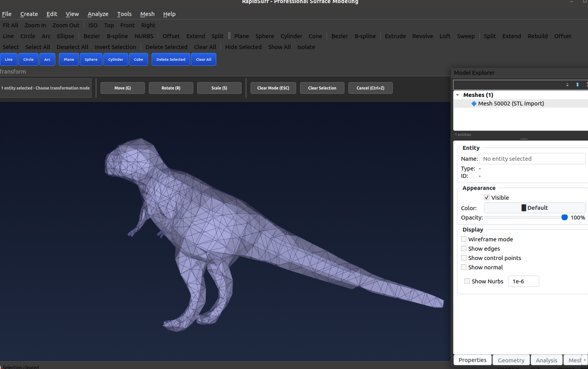Image resolution: width=588 pixels, height=369 pixels.
Task: Adjust the Opacity slider
Action: (564, 217)
